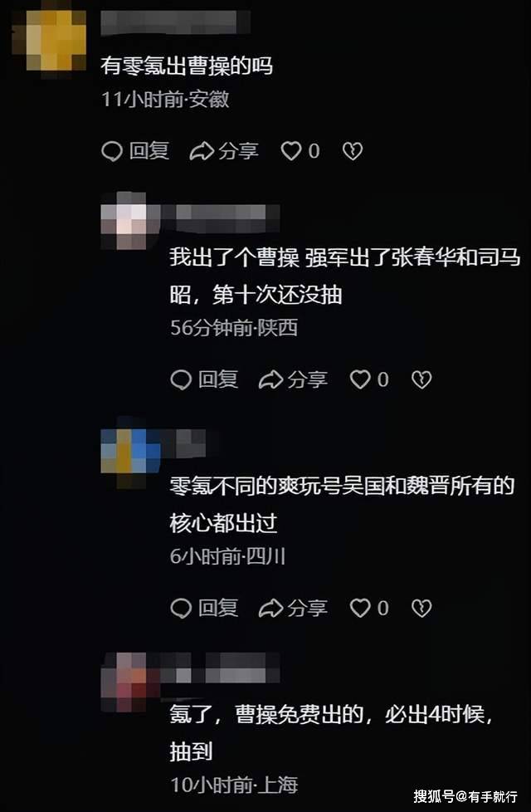Image resolution: width=531 pixels, height=812 pixels.
Task: Like the top comment from 安徽
Action: coord(300,151)
